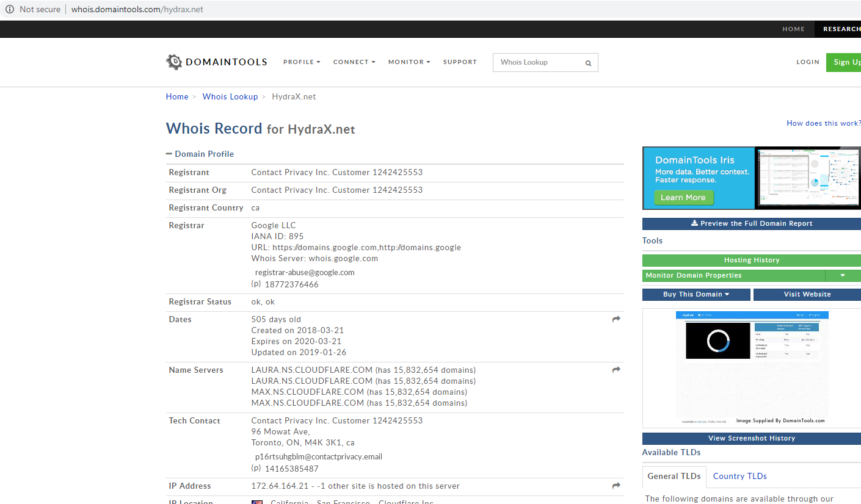Click inside the Whois Lookup search box
This screenshot has height=504, width=861.
click(x=537, y=62)
